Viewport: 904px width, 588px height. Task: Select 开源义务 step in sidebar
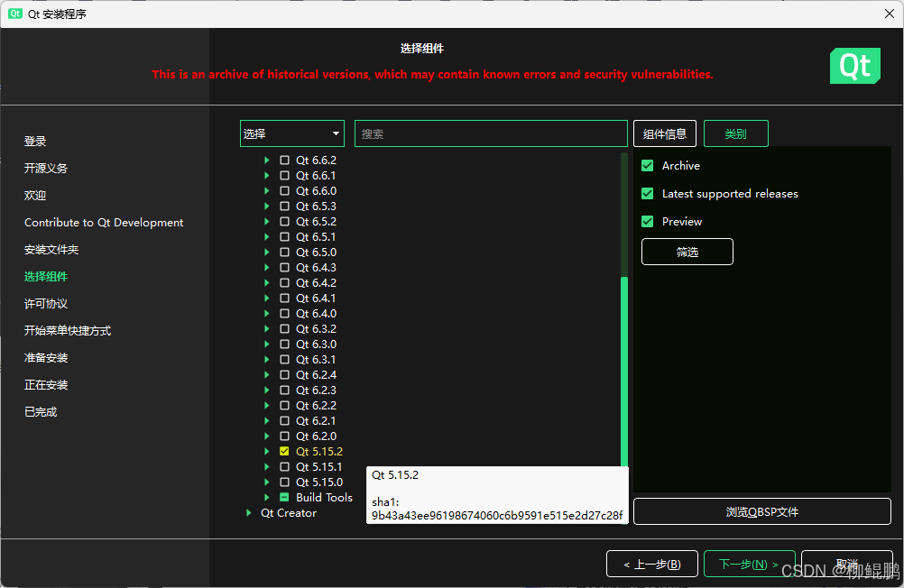(x=46, y=169)
